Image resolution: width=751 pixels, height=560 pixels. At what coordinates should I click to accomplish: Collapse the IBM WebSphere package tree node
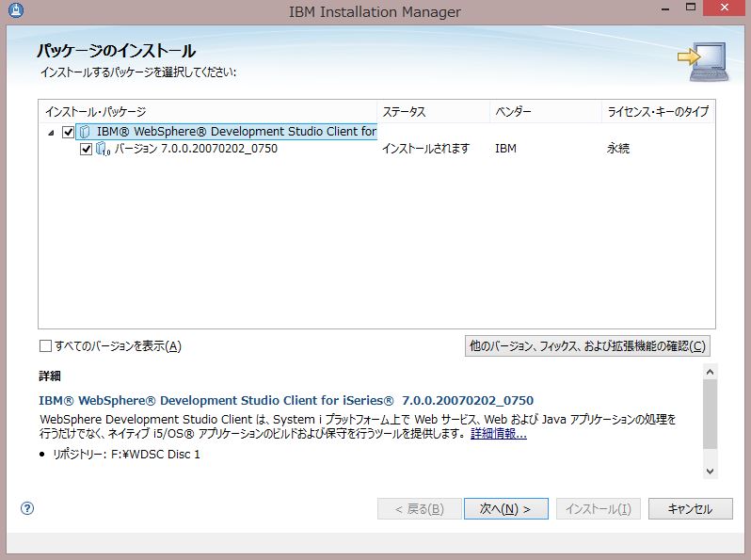[51, 133]
